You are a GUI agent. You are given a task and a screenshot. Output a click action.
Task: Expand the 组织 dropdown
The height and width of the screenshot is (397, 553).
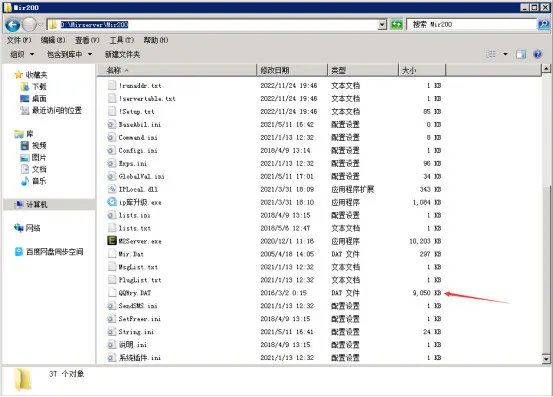pyautogui.click(x=22, y=54)
